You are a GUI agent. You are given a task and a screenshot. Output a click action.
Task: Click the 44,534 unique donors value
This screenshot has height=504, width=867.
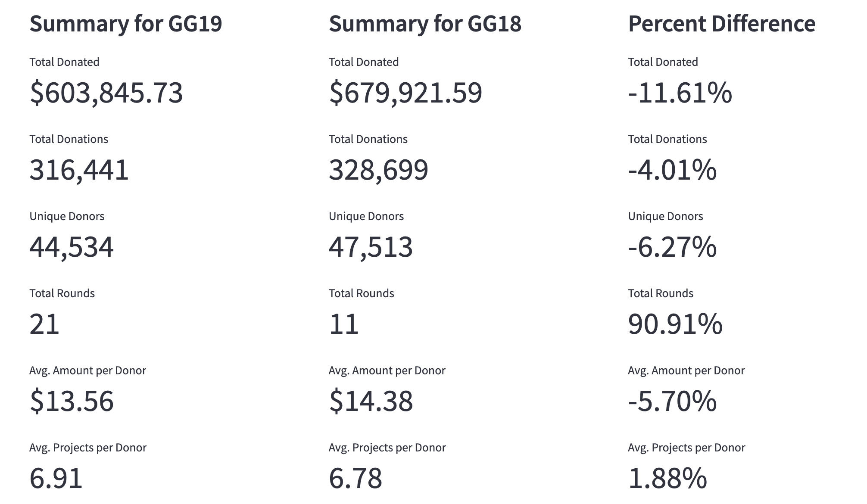[72, 247]
